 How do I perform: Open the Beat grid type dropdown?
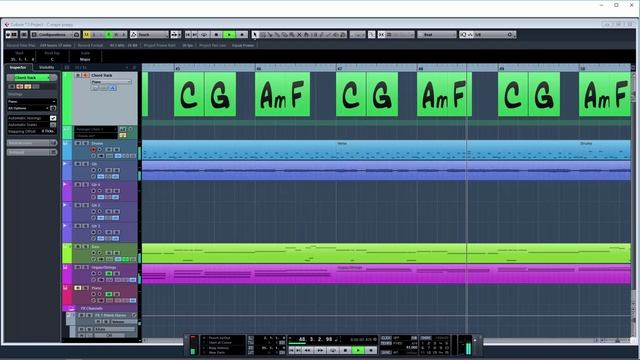pyautogui.click(x=437, y=35)
